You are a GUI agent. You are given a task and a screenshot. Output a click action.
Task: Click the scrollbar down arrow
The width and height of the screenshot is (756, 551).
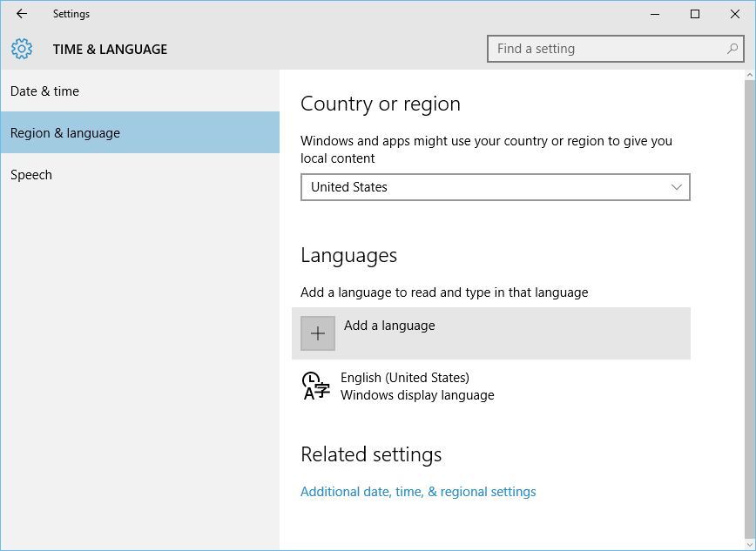pos(750,545)
